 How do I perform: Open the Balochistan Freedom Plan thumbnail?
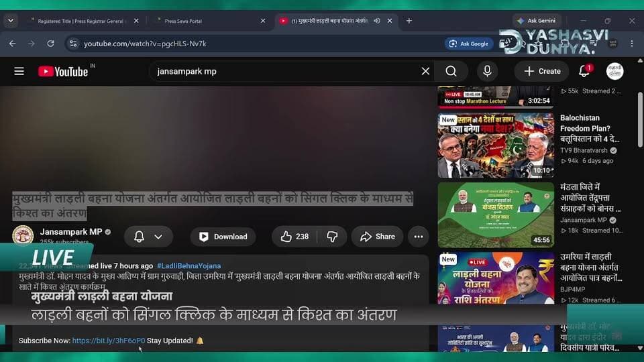point(496,145)
